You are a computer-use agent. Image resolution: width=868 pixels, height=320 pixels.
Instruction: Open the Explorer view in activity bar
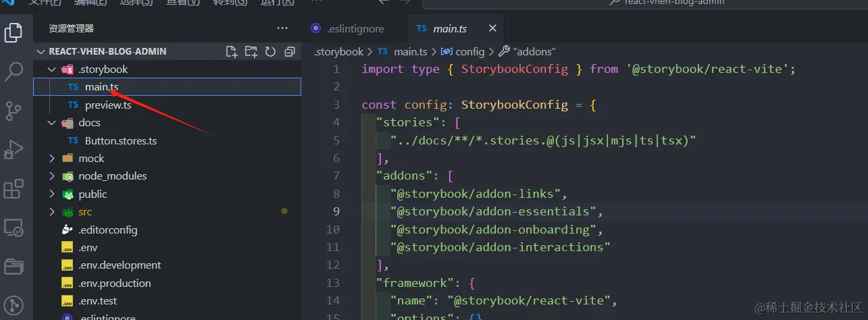pyautogui.click(x=14, y=32)
